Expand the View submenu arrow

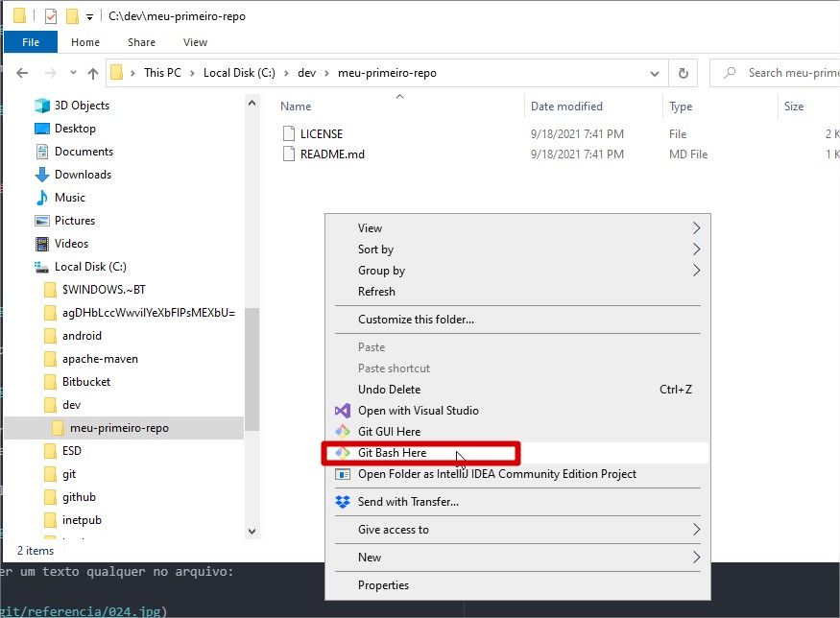click(696, 228)
